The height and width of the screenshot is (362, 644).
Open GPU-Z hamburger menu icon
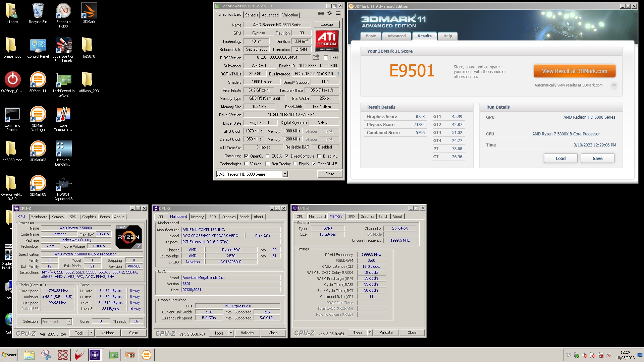pyautogui.click(x=338, y=13)
